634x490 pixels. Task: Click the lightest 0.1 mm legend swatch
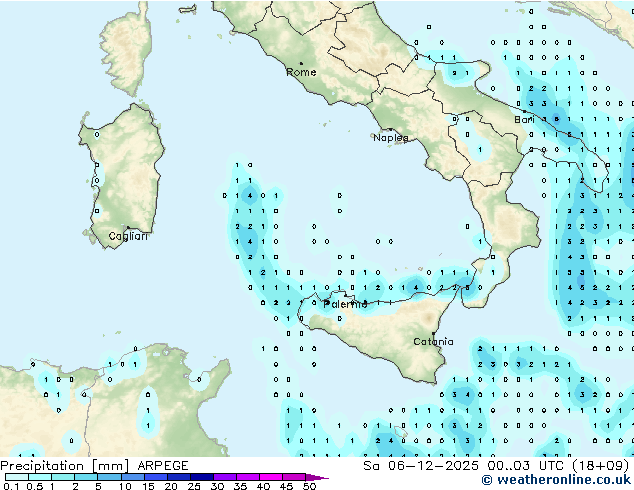tap(17, 477)
